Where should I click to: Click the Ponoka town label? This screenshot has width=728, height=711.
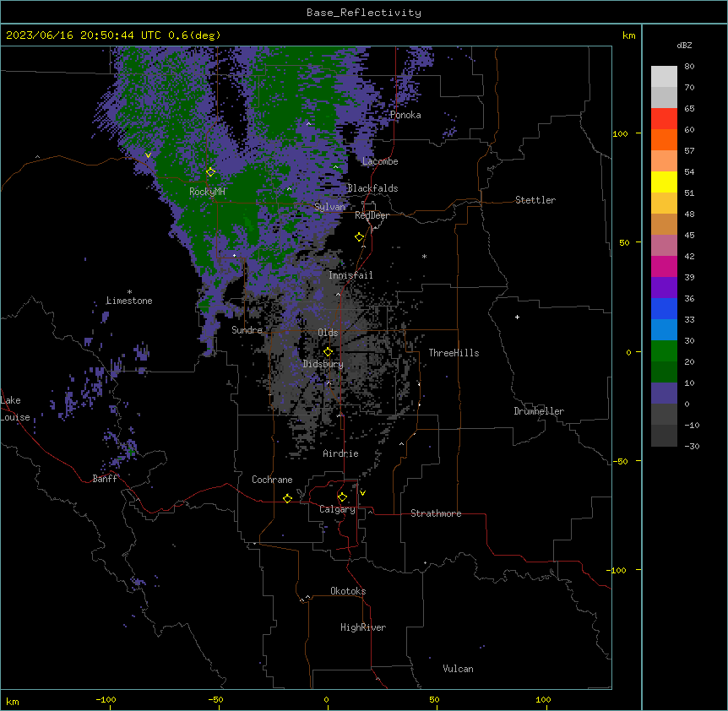point(405,115)
